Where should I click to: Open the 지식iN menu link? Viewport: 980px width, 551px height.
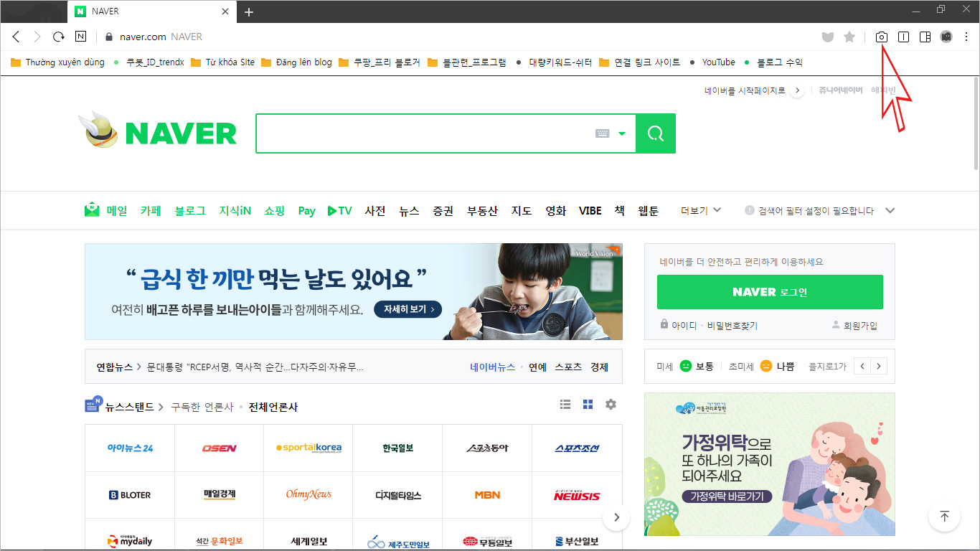coord(235,211)
